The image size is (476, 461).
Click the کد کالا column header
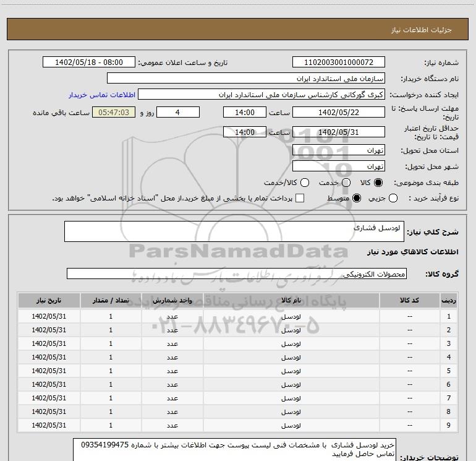409,301
